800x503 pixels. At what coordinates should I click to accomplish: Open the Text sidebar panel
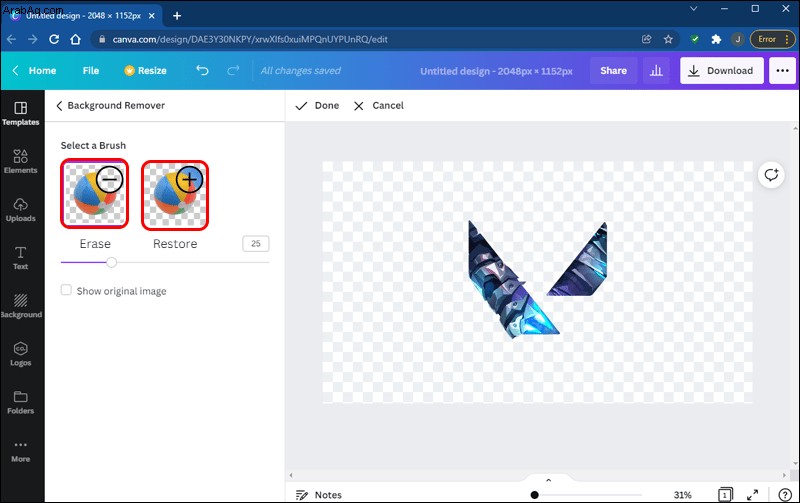pyautogui.click(x=20, y=258)
